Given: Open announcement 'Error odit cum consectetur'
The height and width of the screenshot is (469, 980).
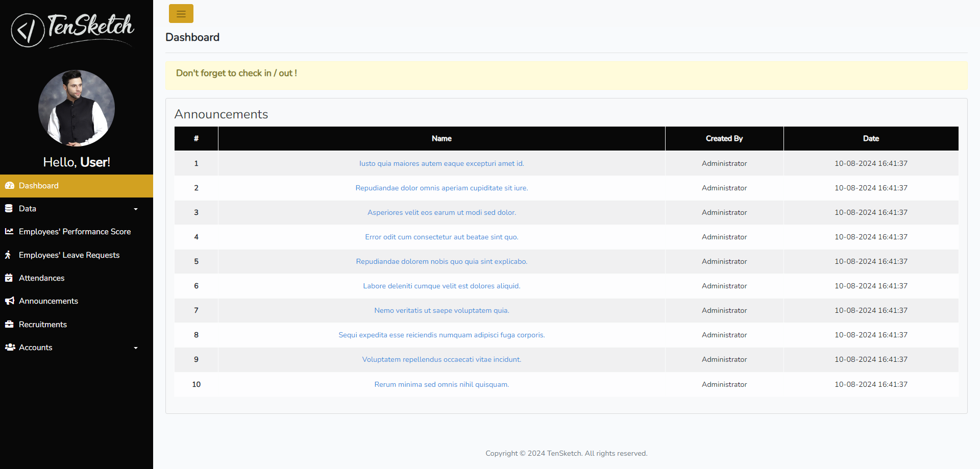Looking at the screenshot, I should [x=442, y=237].
